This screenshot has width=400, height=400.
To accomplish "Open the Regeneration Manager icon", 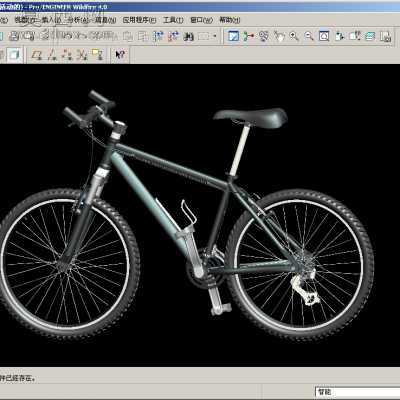I will click(173, 36).
